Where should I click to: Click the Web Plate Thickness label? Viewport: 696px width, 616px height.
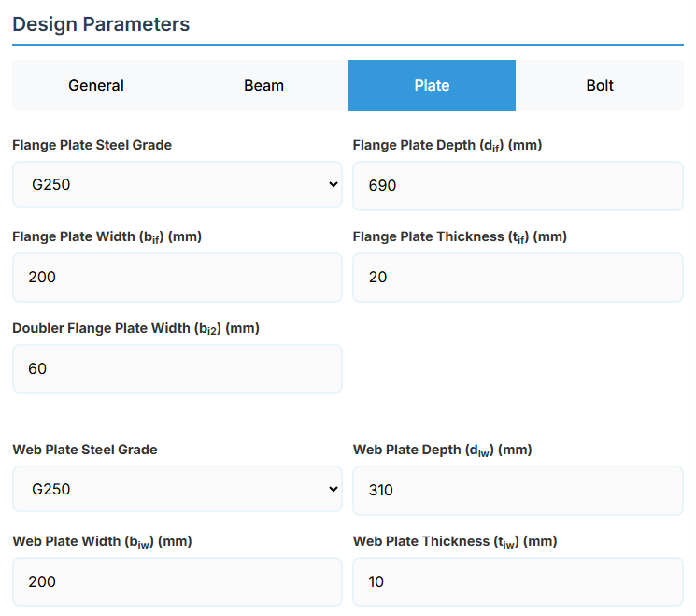click(x=455, y=541)
